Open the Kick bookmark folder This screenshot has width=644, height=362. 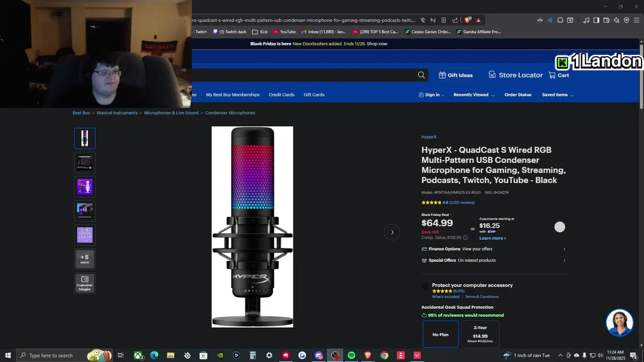[x=260, y=32]
